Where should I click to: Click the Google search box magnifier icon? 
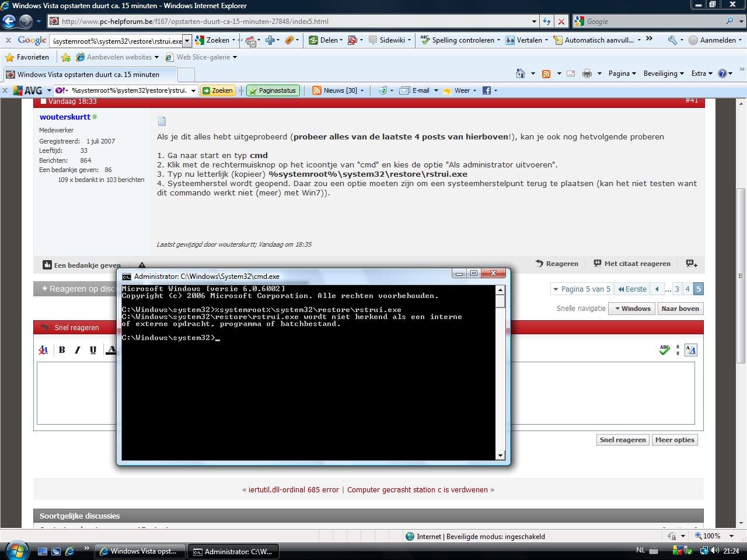[730, 21]
